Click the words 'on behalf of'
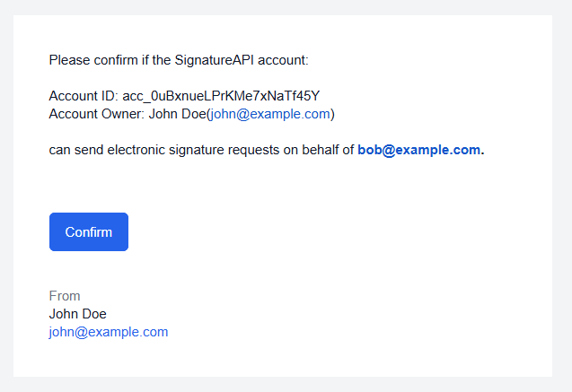 click(319, 150)
